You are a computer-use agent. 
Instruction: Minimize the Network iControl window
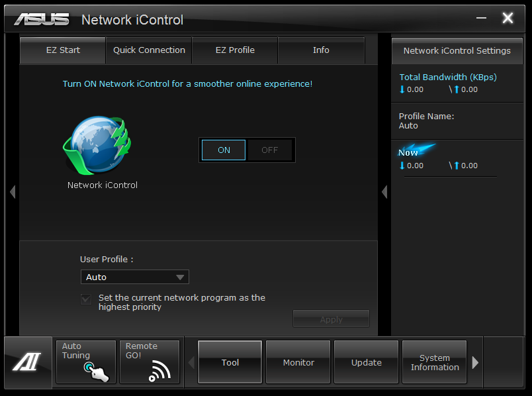coord(480,19)
